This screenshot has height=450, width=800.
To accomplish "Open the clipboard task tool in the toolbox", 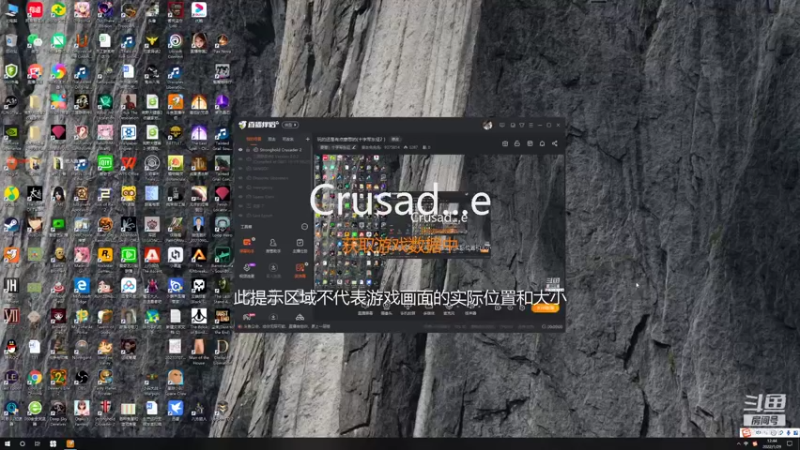I will coord(300,245).
